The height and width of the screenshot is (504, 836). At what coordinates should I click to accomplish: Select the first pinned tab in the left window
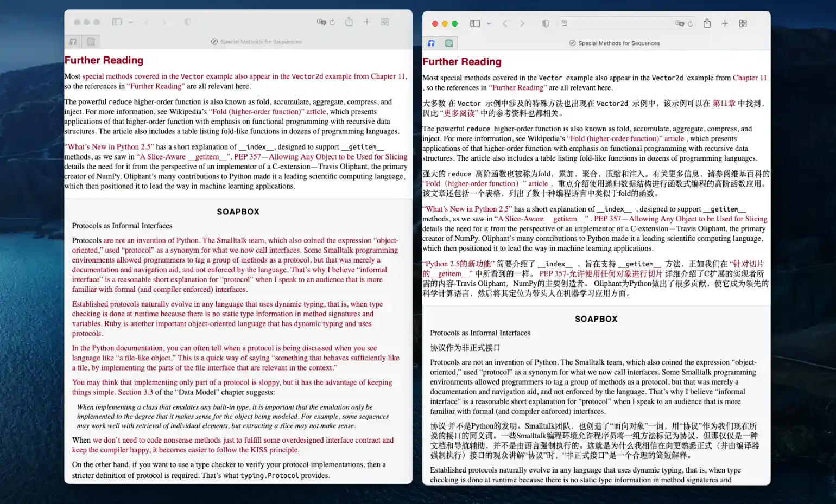point(73,41)
